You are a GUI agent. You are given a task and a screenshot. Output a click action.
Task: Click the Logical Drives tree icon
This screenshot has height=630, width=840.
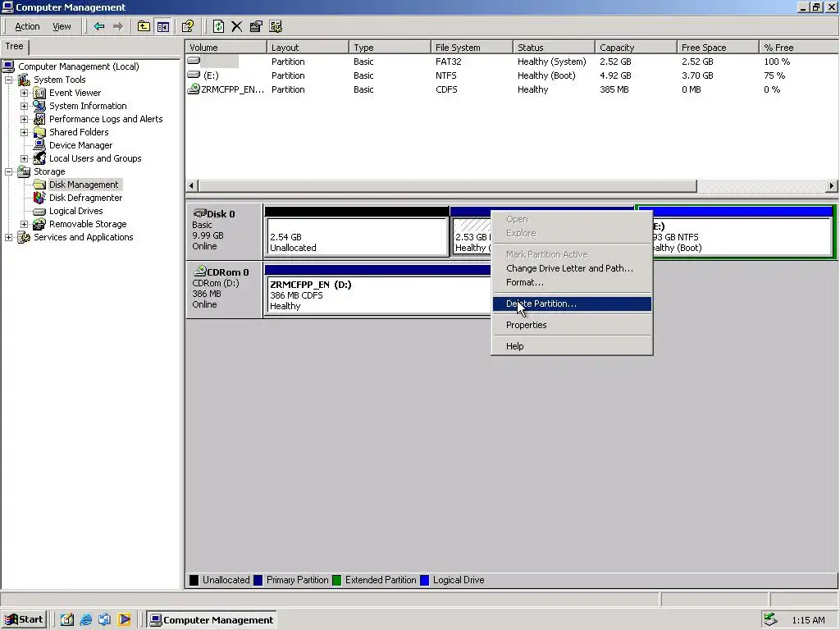coord(39,211)
